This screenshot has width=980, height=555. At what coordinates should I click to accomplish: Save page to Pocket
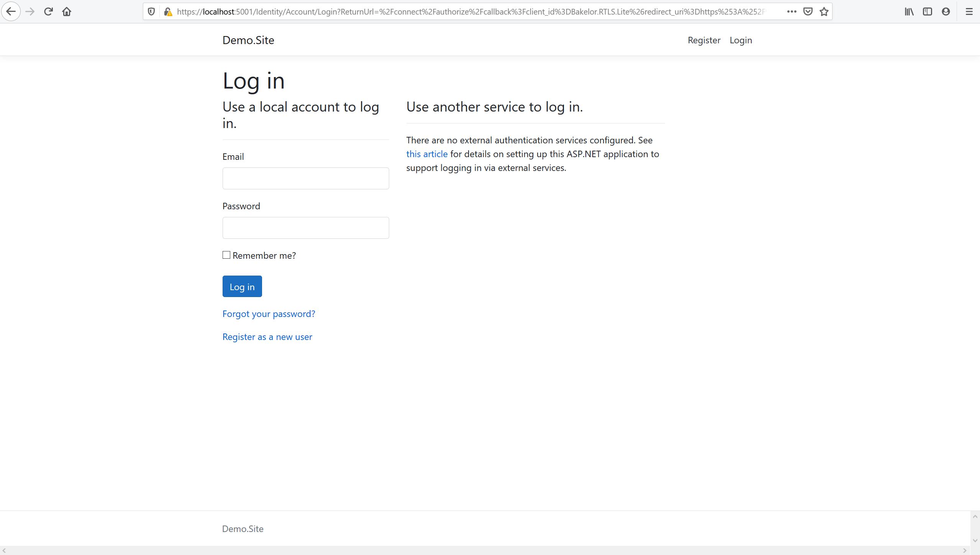coord(808,11)
